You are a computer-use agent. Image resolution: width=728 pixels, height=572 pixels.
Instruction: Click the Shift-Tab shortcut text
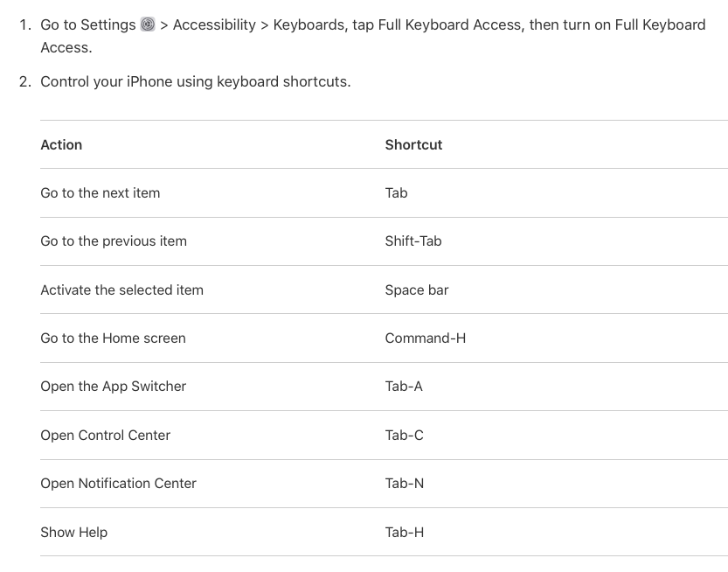413,241
